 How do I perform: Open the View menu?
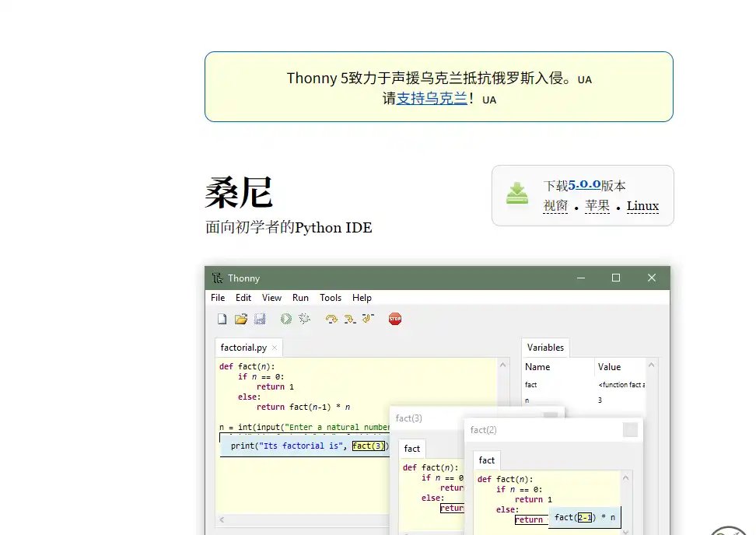point(272,298)
